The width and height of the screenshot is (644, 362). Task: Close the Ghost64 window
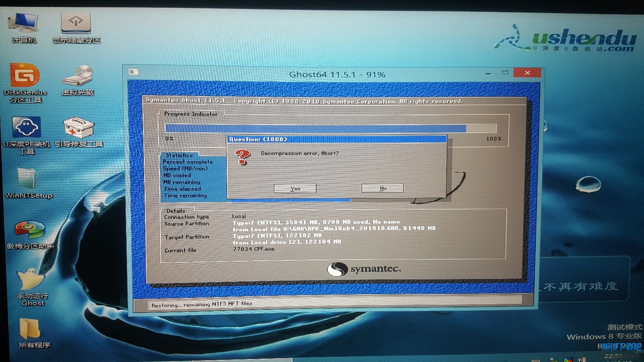pyautogui.click(x=527, y=73)
